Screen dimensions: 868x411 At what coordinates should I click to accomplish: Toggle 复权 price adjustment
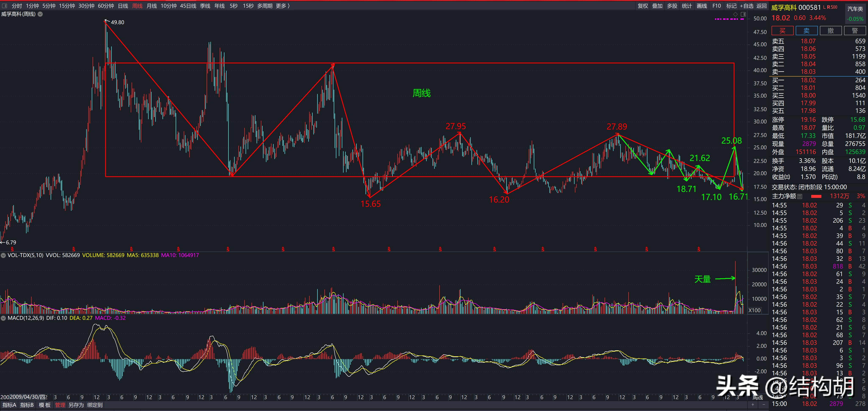pyautogui.click(x=643, y=6)
